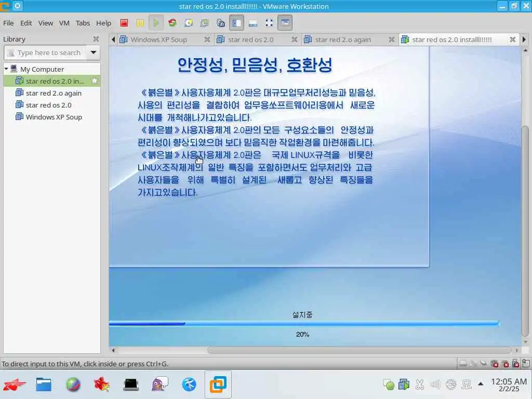The width and height of the screenshot is (532, 399).
Task: Toggle the library sidebar view icon
Action: tap(236, 23)
